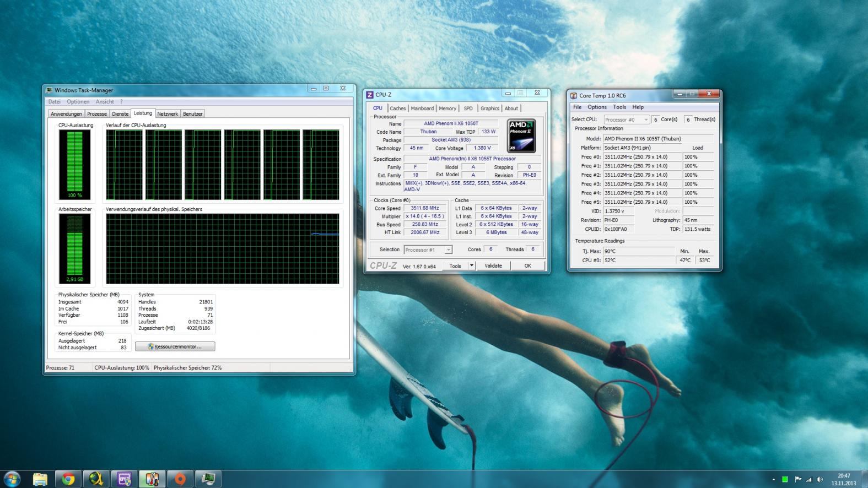The width and height of the screenshot is (868, 488).
Task: Open the Windows Explorer folder icon
Action: pyautogui.click(x=40, y=479)
